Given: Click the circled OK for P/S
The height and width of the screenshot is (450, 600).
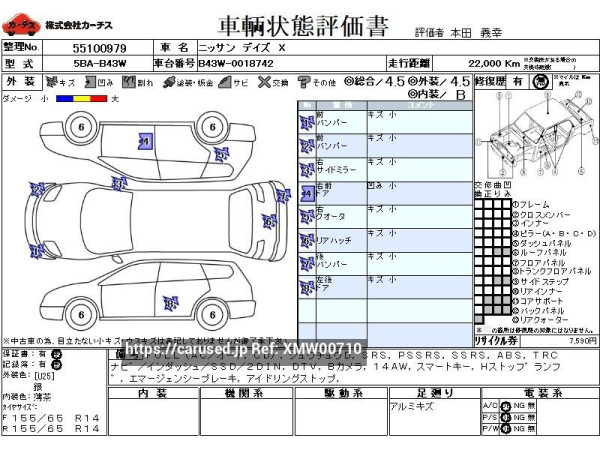Looking at the screenshot, I should (x=505, y=417).
